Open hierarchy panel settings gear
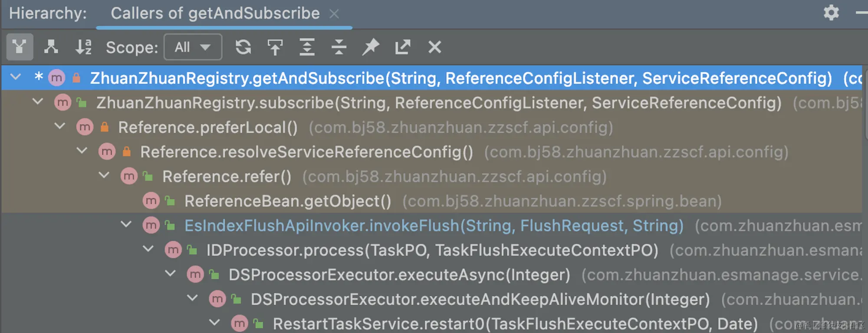Viewport: 868px width, 333px height. pyautogui.click(x=831, y=13)
